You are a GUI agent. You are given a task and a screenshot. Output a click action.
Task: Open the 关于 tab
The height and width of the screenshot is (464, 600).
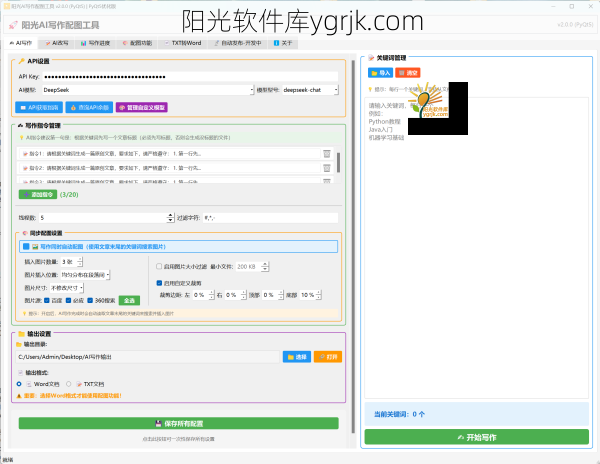[283, 43]
